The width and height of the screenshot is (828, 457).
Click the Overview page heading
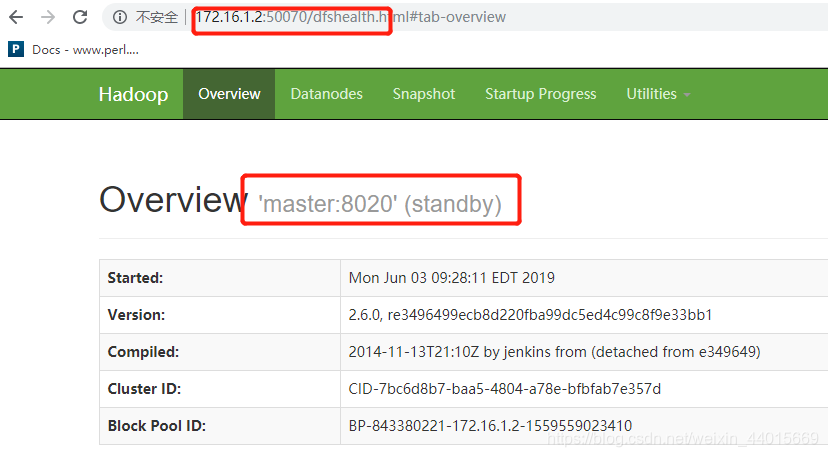pos(173,200)
